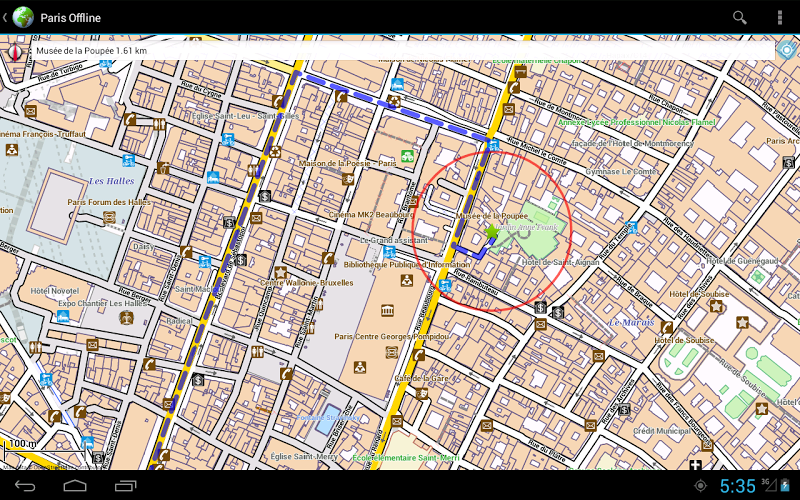Tap museum icon above Paris Centre Georges Pompidou label

tap(387, 310)
